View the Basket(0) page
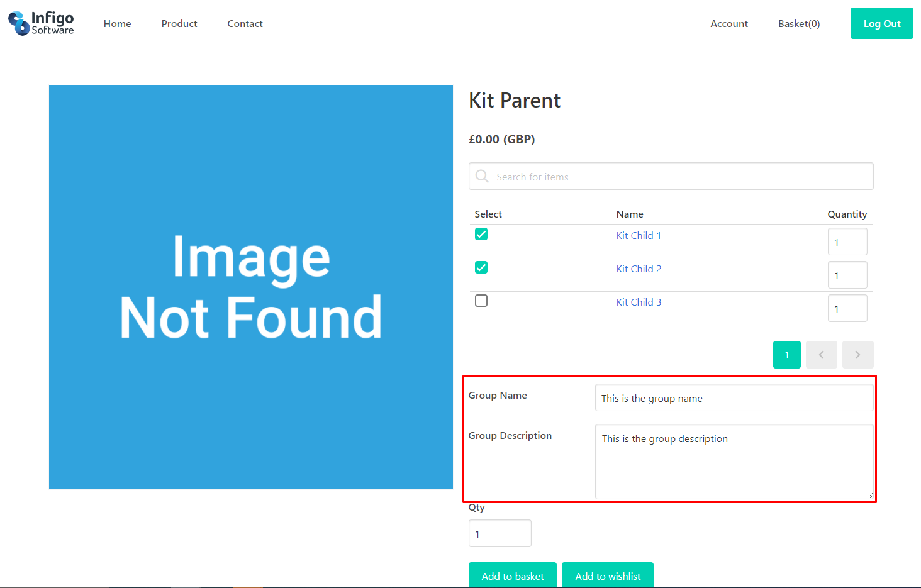This screenshot has height=588, width=921. pyautogui.click(x=799, y=23)
